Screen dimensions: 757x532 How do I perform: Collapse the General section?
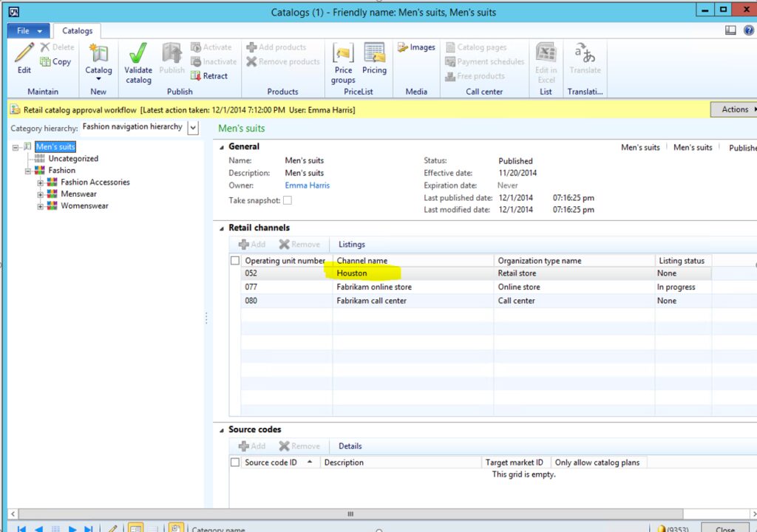coord(222,146)
